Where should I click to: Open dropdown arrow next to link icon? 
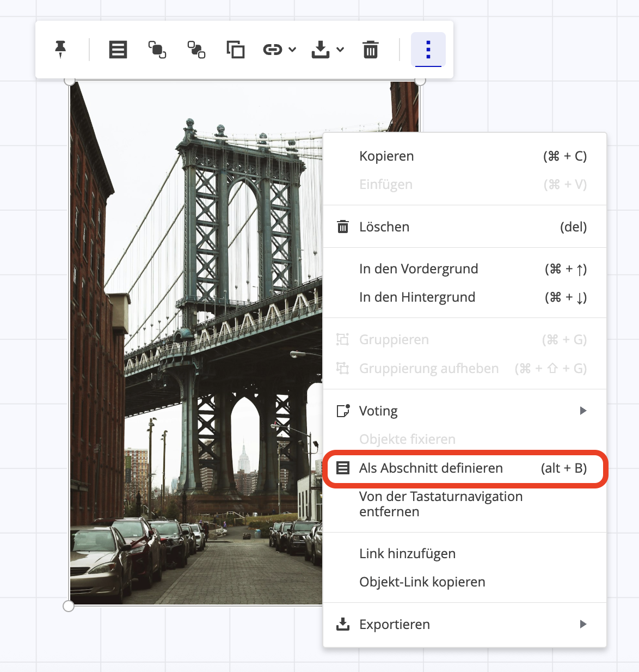292,50
